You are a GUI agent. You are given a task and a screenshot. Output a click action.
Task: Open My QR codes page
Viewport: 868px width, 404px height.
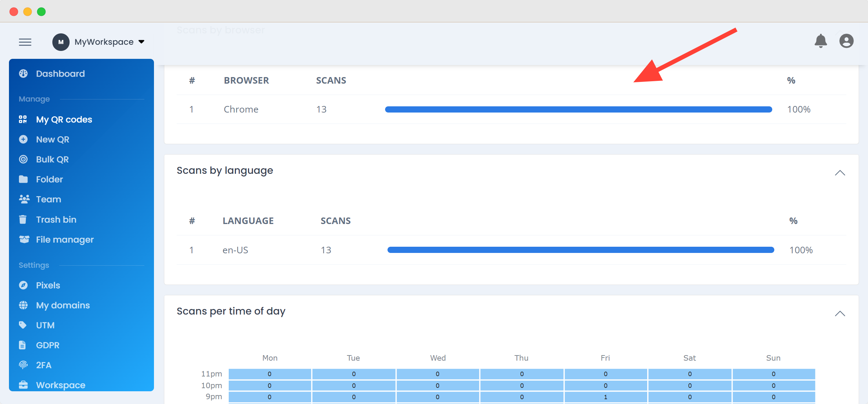(64, 119)
